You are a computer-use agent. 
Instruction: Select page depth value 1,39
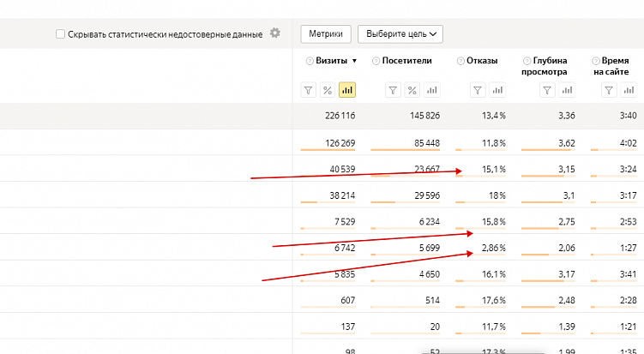[x=566, y=327]
